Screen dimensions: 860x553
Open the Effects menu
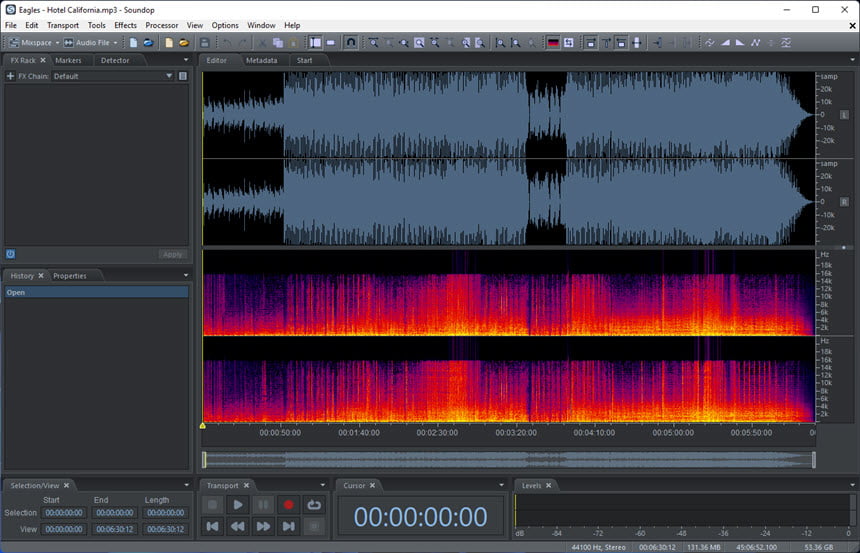[126, 25]
